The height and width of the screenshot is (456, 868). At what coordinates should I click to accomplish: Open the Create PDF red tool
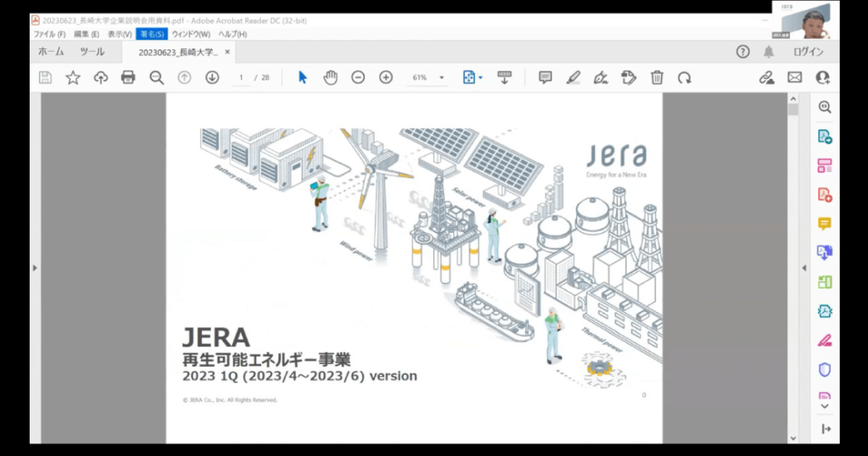825,195
